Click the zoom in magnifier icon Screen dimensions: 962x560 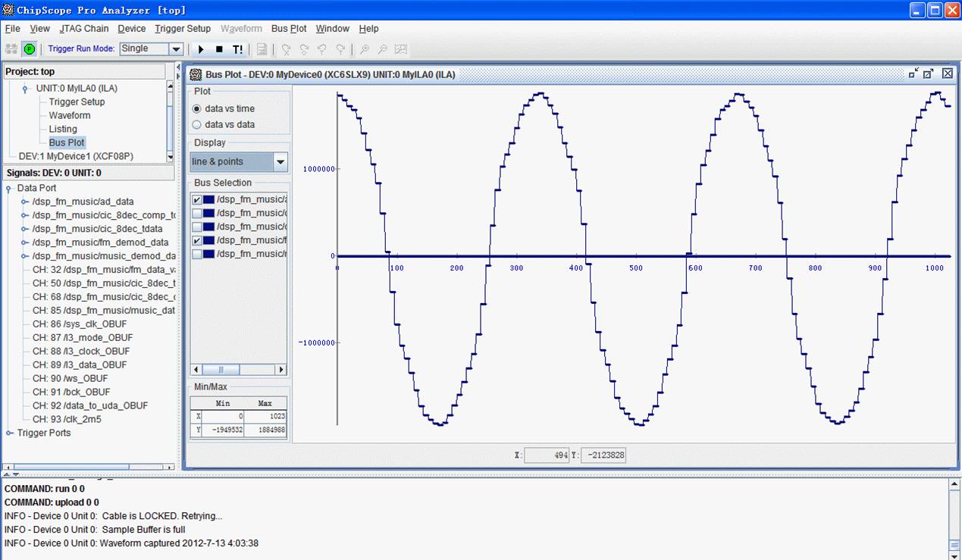point(365,49)
